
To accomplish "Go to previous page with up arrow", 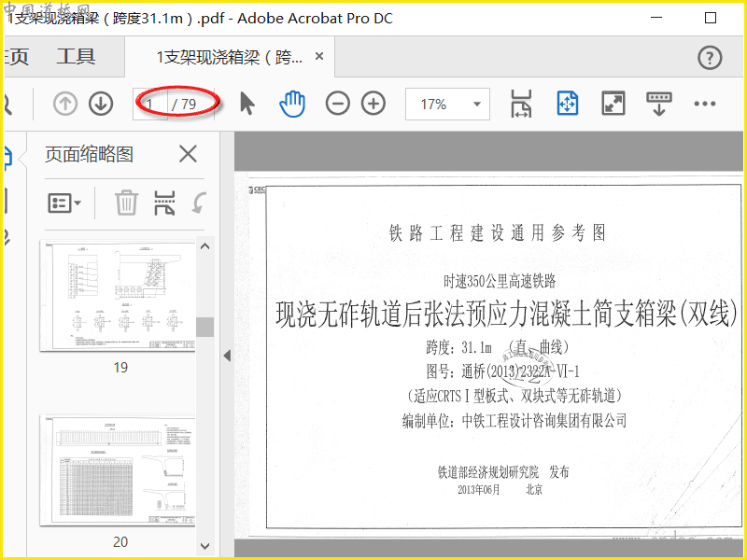I will (64, 104).
